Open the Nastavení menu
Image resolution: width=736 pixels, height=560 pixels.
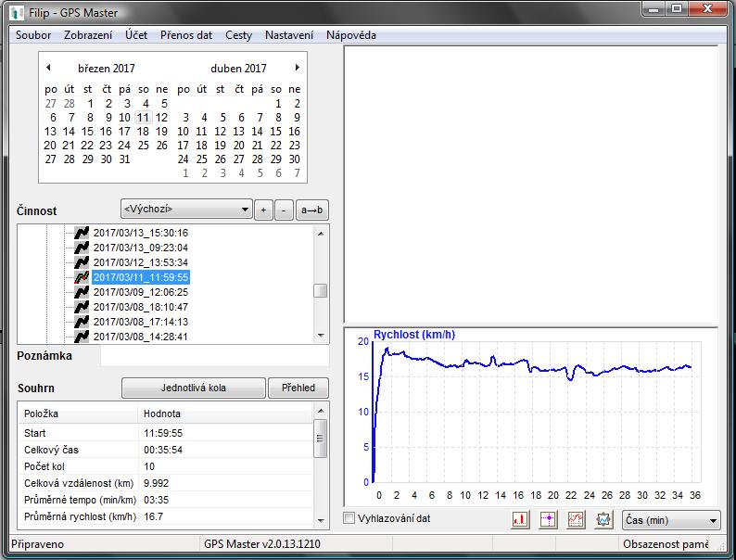point(288,35)
